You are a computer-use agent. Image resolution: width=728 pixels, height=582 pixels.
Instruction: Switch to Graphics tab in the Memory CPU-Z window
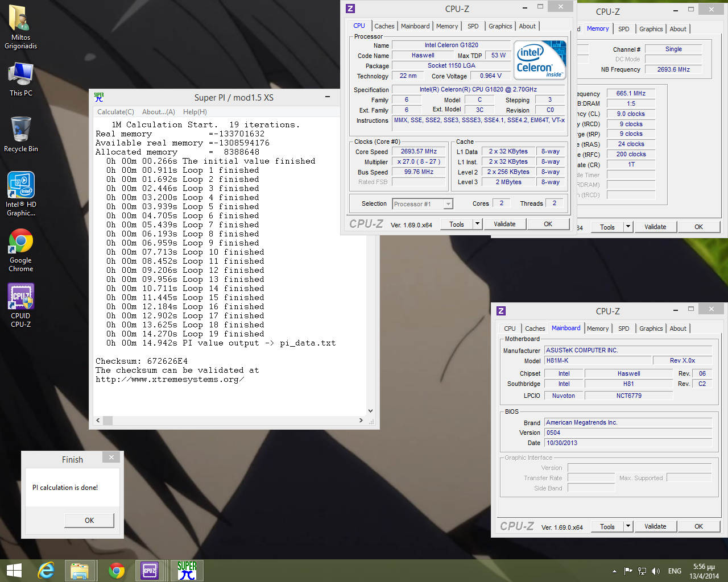tap(651, 29)
